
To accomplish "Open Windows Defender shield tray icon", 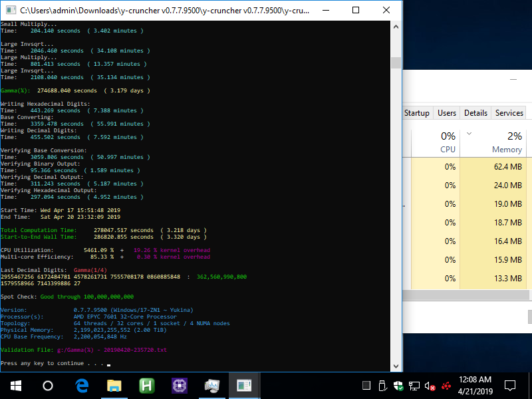I will [x=398, y=386].
